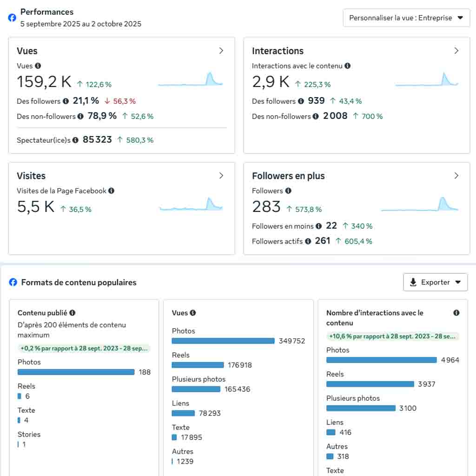Open info icon next to Vues metric
This screenshot has height=476, width=476.
click(x=38, y=66)
